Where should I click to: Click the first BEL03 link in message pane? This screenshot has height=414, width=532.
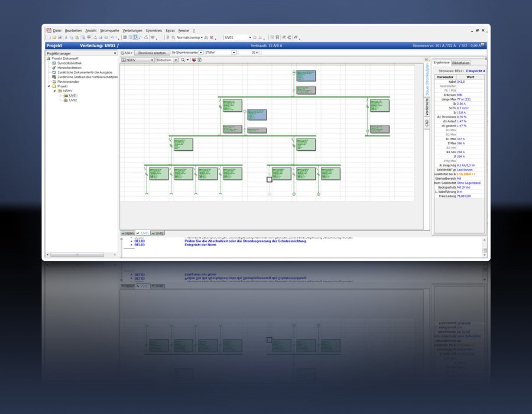pos(139,241)
